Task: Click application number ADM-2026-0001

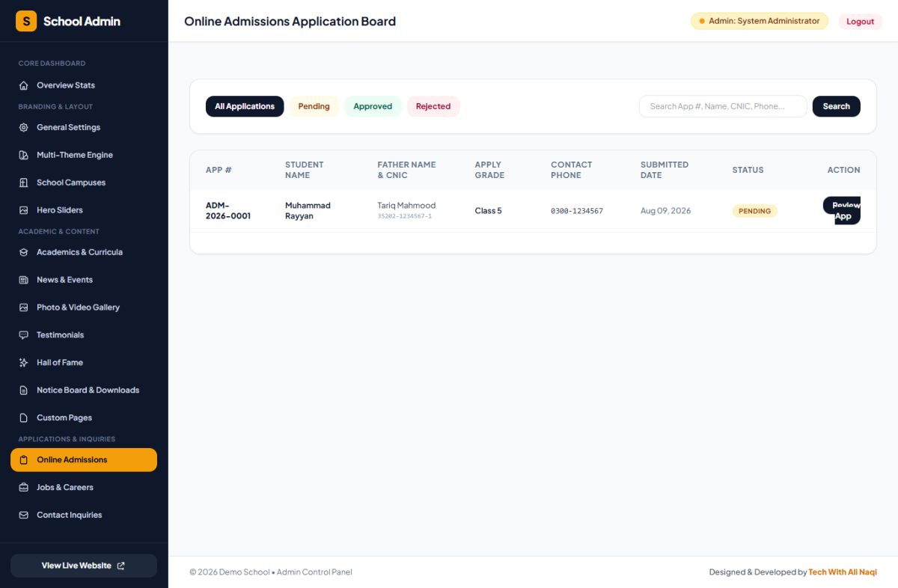Action: coord(228,211)
